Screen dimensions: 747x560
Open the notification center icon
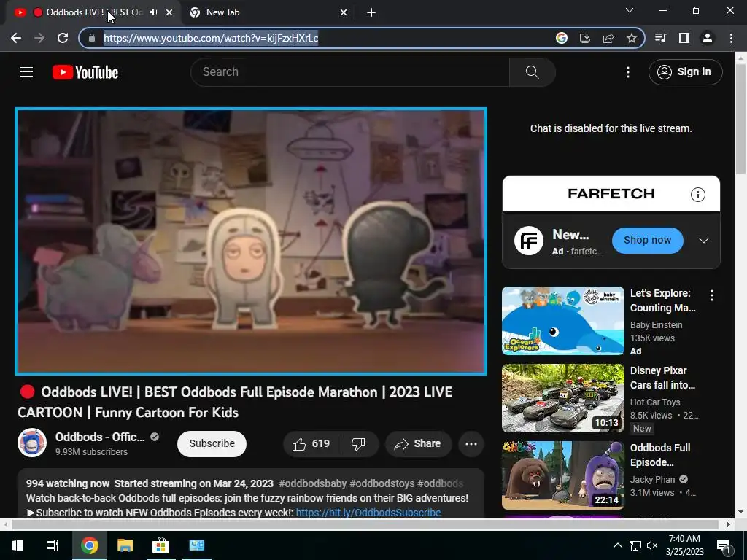[724, 545]
